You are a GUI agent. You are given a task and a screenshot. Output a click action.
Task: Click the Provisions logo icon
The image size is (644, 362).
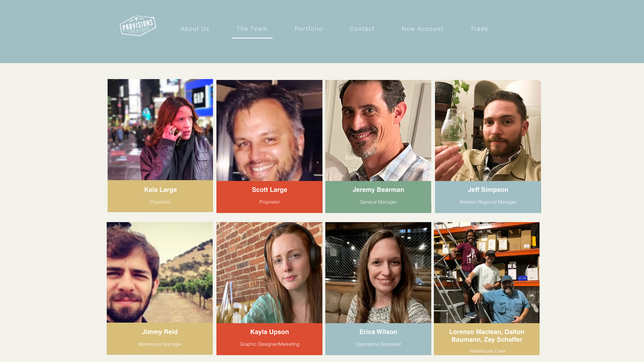tap(137, 25)
